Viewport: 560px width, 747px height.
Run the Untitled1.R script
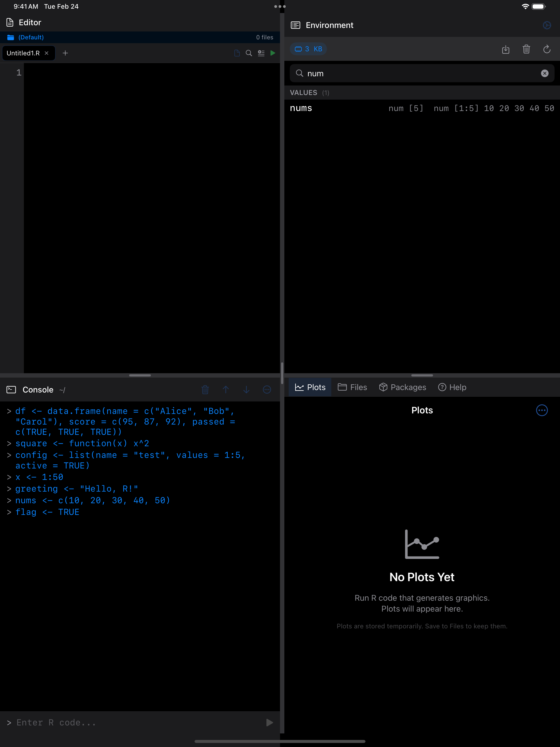(273, 53)
